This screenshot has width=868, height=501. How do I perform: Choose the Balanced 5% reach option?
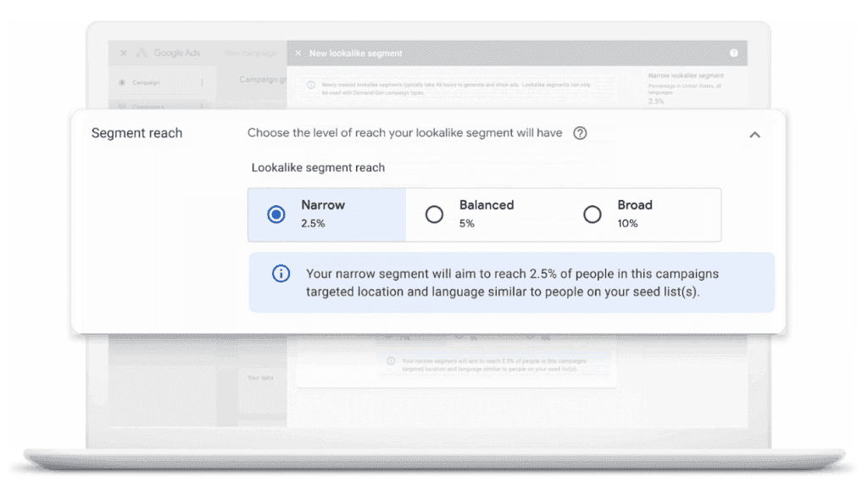click(x=434, y=214)
